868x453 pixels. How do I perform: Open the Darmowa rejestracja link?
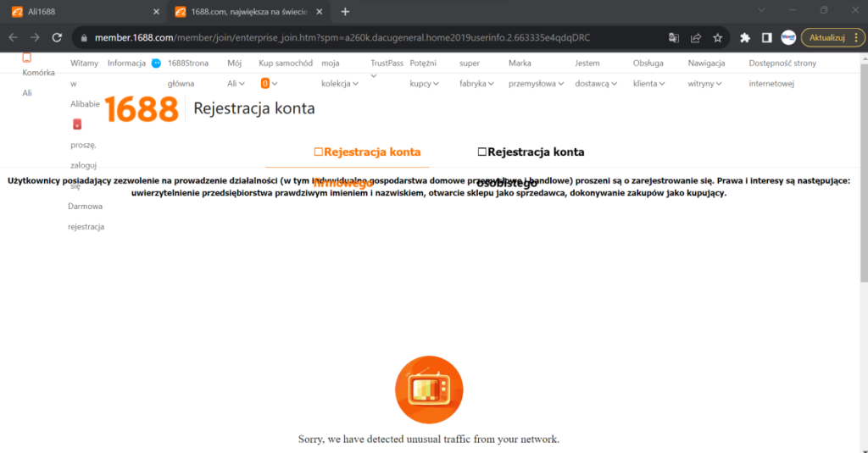pyautogui.click(x=86, y=216)
